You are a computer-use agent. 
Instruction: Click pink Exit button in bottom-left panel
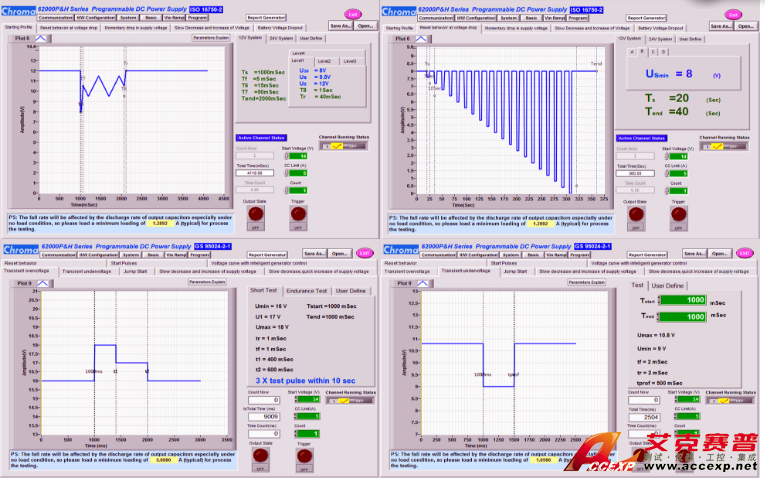click(366, 252)
